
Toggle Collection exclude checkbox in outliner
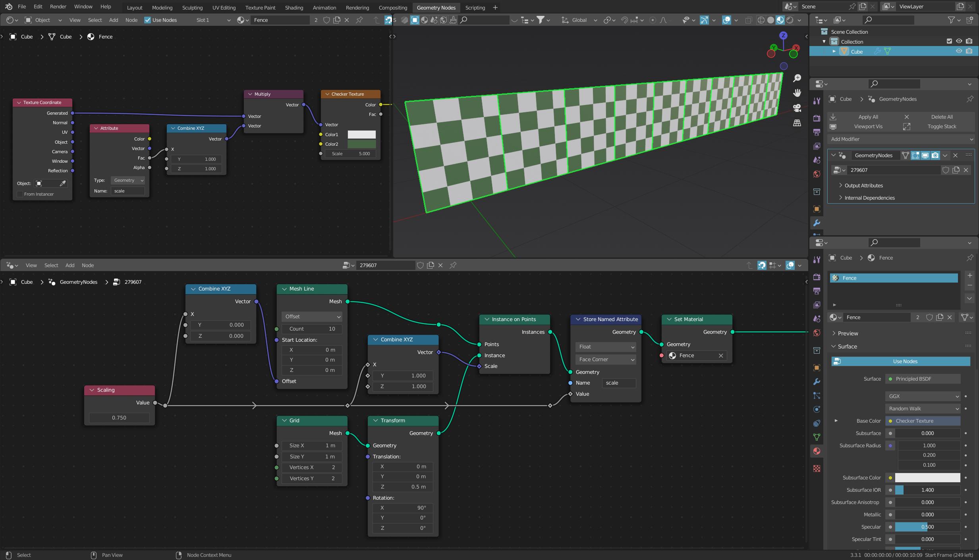pos(949,41)
